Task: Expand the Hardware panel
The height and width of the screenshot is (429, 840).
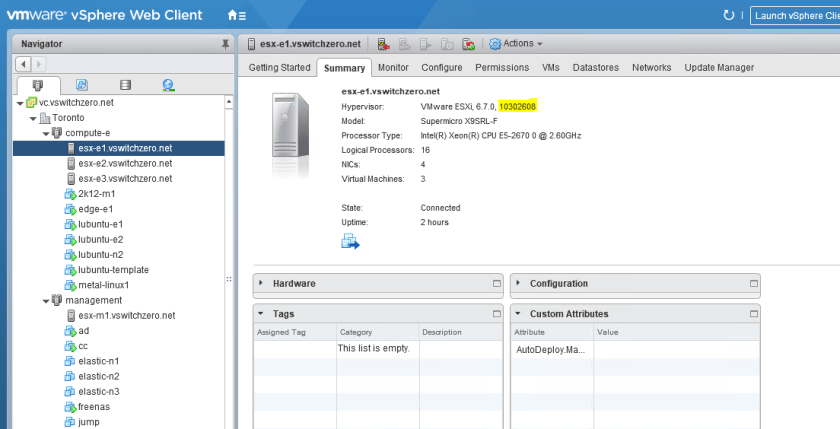Action: tap(262, 284)
